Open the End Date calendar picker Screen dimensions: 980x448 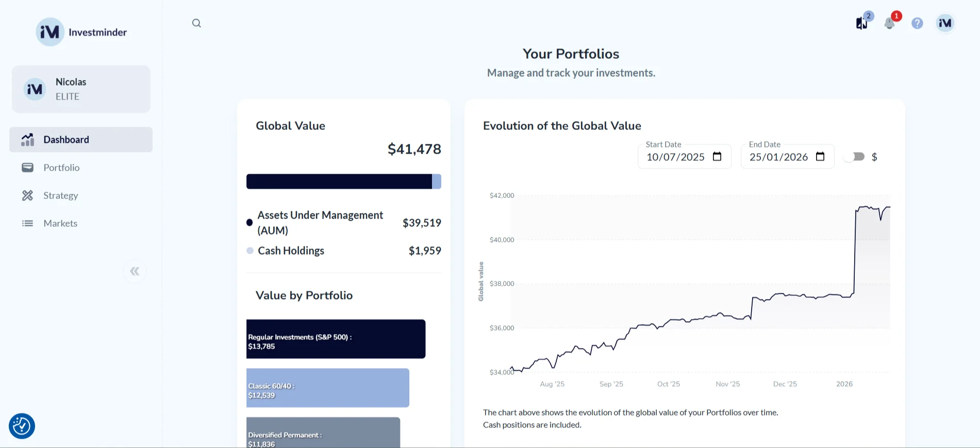pos(820,156)
